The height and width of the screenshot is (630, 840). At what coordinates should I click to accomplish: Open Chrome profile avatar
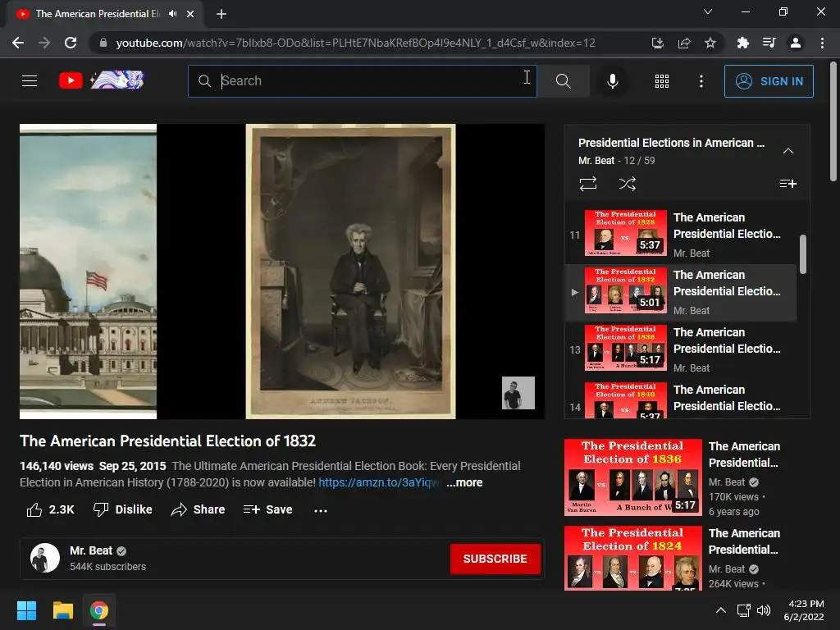click(796, 43)
